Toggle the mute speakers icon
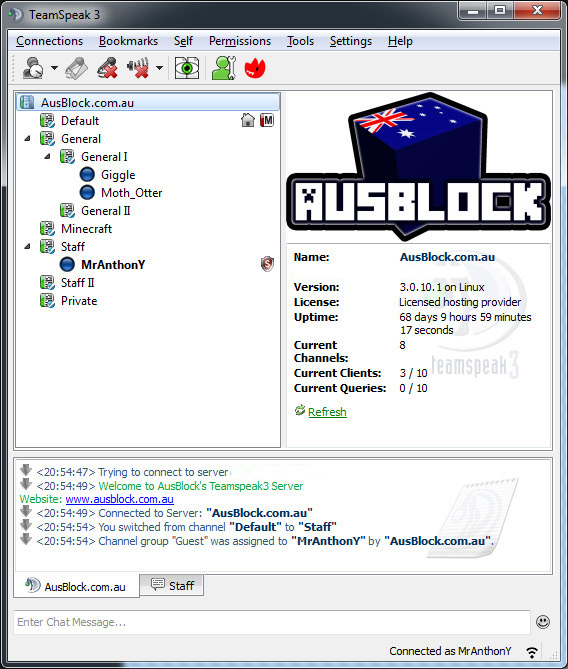The image size is (568, 669). coord(138,68)
